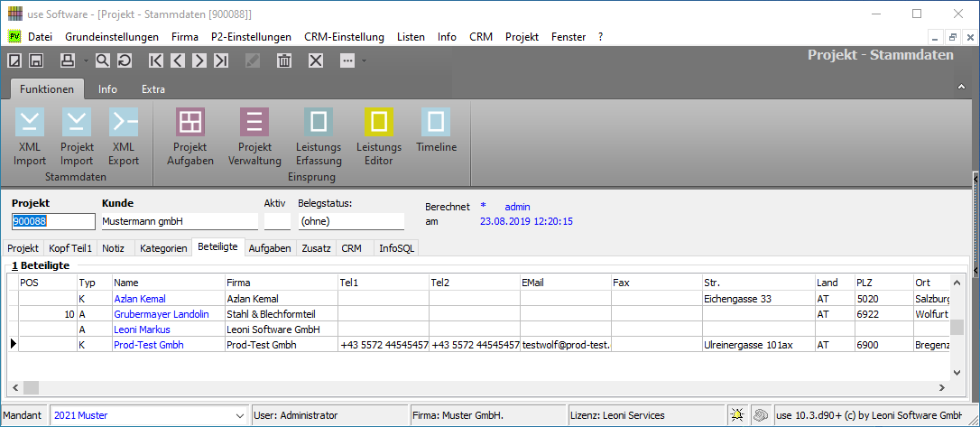Launch the Leistungs Editor

coord(378,136)
